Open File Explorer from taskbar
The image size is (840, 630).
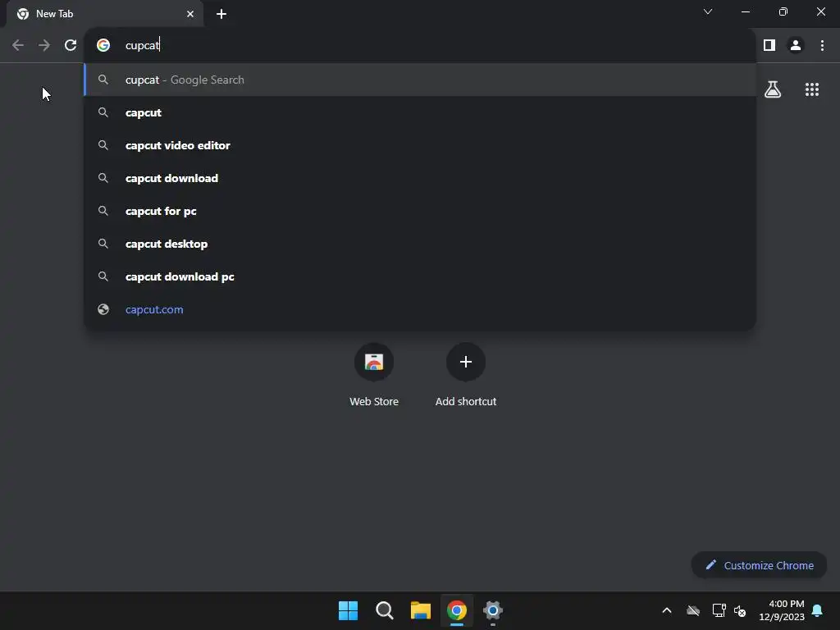pyautogui.click(x=421, y=610)
